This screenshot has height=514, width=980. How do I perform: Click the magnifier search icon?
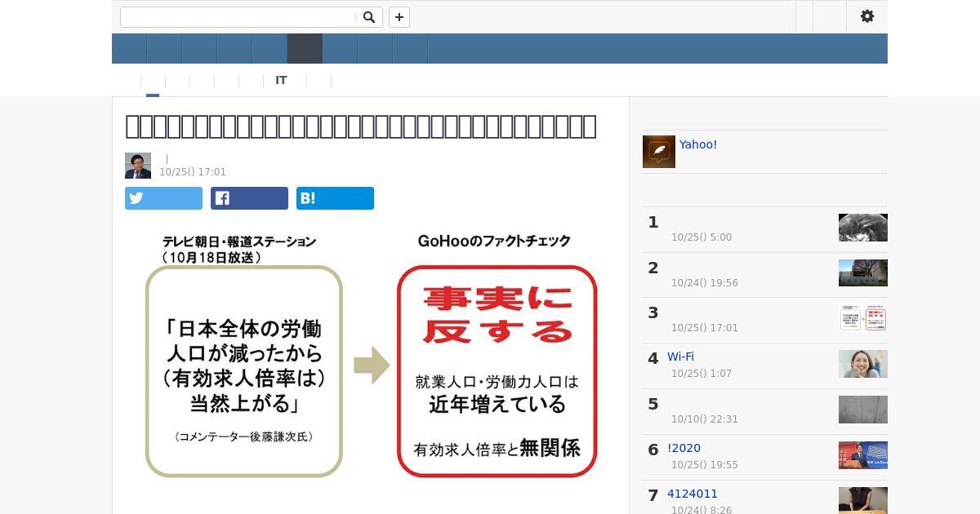[x=369, y=17]
